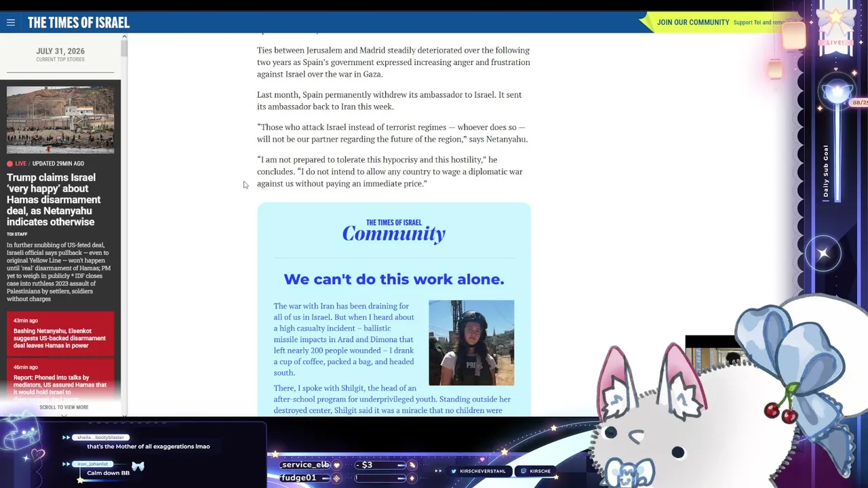Image resolution: width=868 pixels, height=488 pixels.
Task: Click the sheila__bootyblaster chat username
Action: pyautogui.click(x=100, y=437)
